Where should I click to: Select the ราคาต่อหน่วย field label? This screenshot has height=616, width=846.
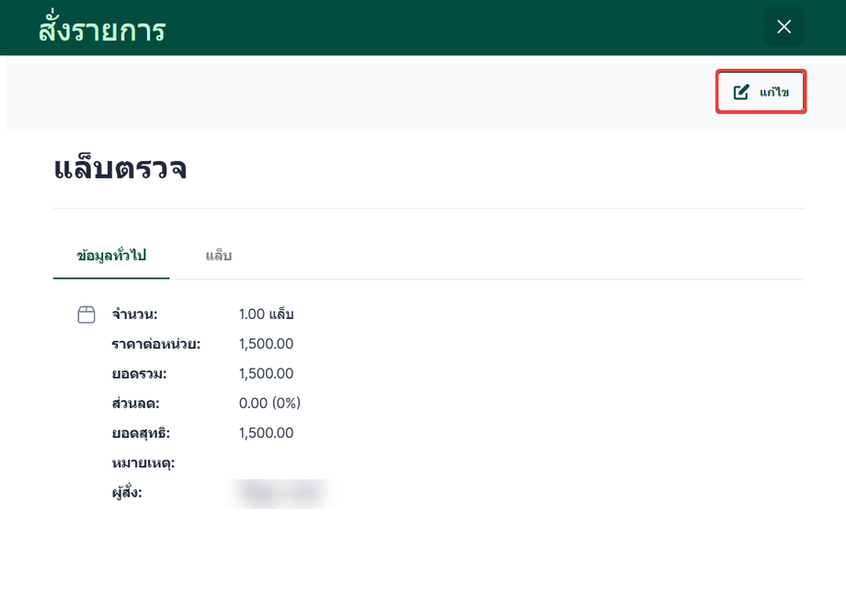click(x=155, y=344)
